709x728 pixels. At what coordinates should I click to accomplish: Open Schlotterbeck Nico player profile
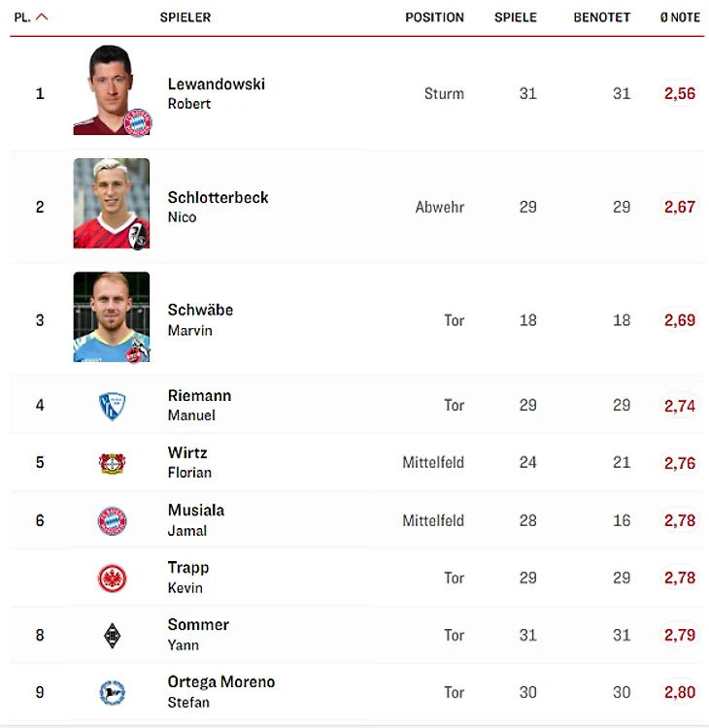[218, 207]
